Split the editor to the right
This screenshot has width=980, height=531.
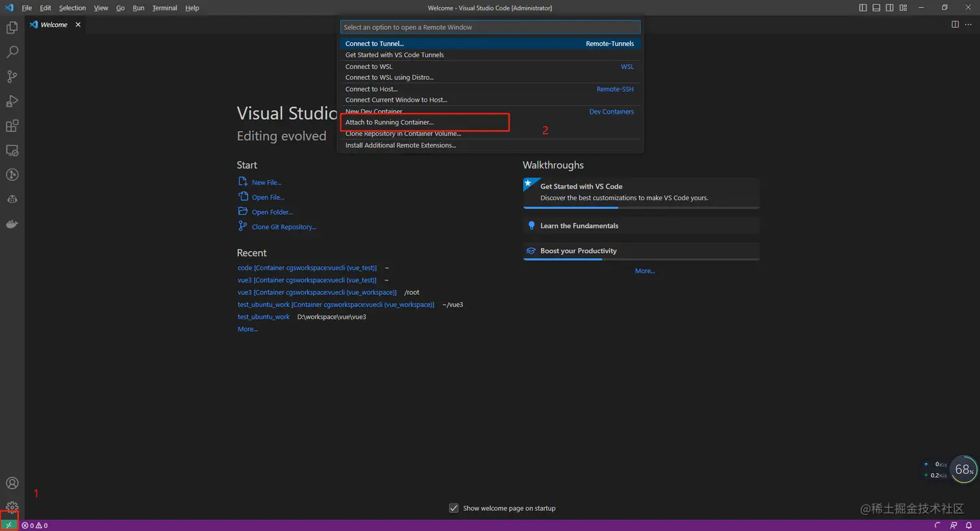click(955, 25)
